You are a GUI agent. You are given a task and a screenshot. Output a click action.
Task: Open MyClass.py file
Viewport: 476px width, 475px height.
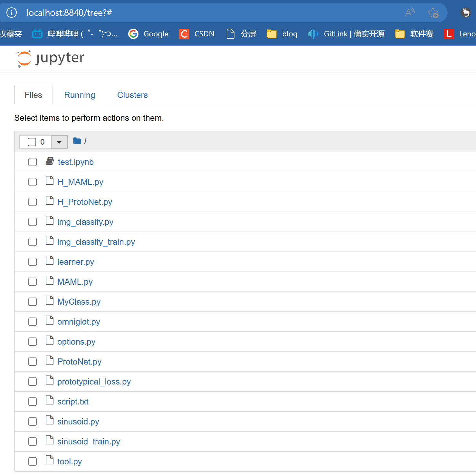coord(79,302)
